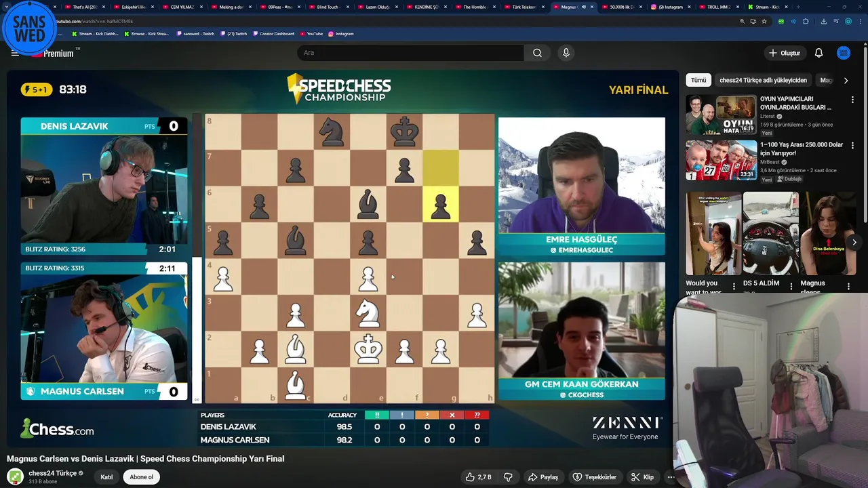Click the Katıl join button
The image size is (868, 488).
tap(106, 477)
